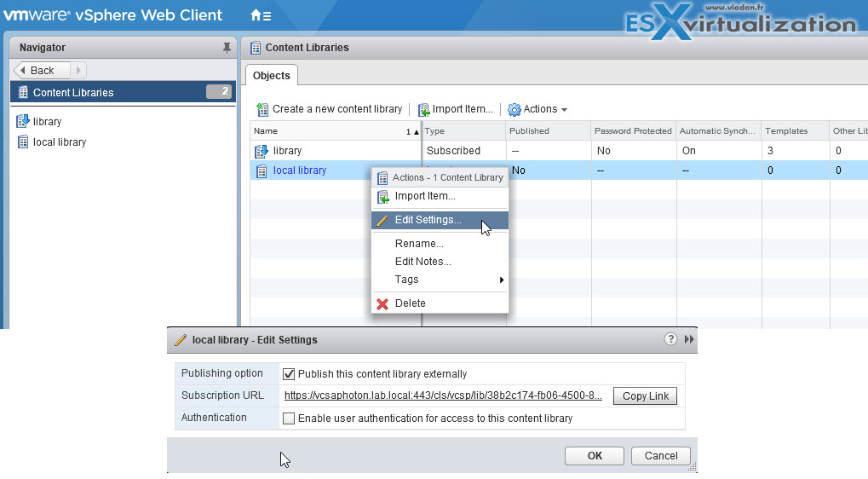This screenshot has width=868, height=479.
Task: Click Cancel in Edit Settings dialog
Action: click(660, 456)
